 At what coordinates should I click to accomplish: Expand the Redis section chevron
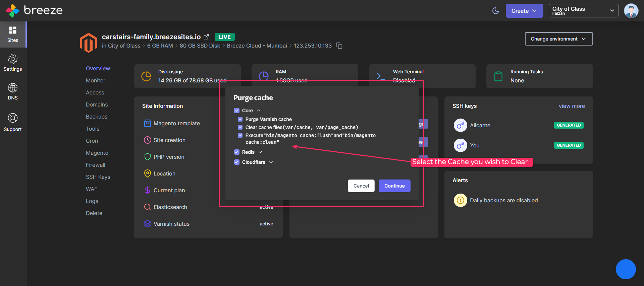tap(260, 152)
